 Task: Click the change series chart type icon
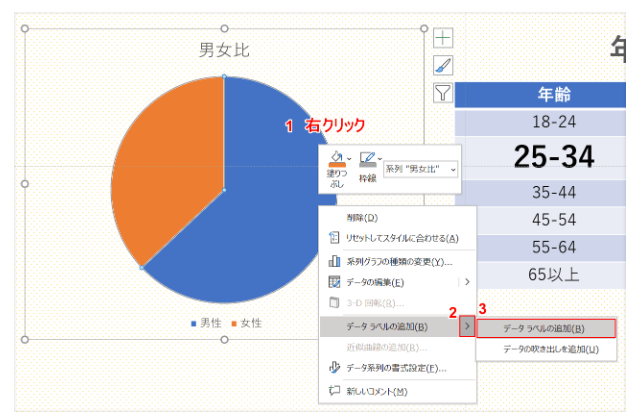[335, 261]
